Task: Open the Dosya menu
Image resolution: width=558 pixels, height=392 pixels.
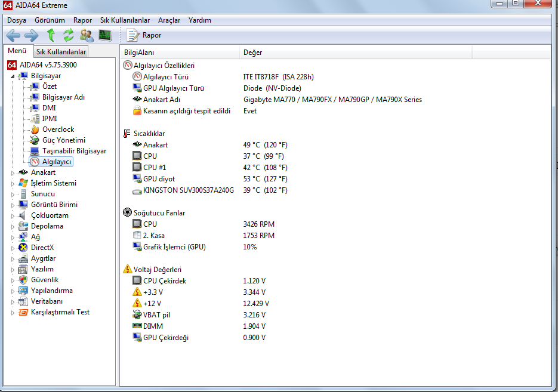Action: click(x=17, y=20)
